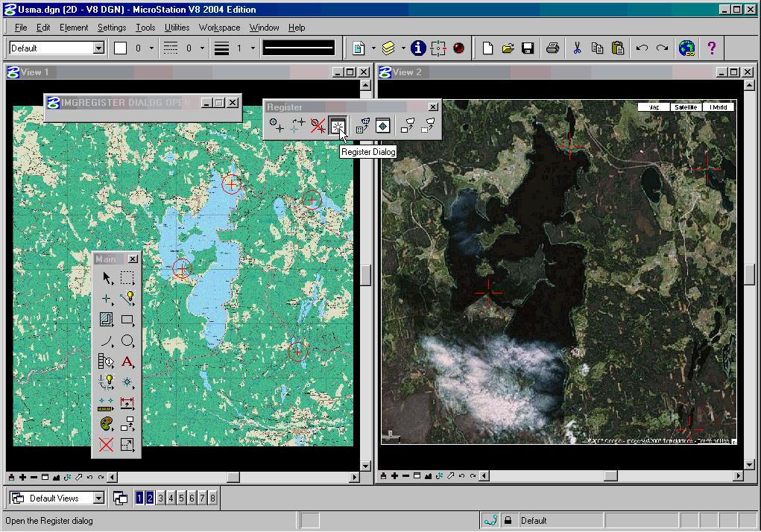Select the Place Block rectangle tool in Main toolbox
761x532 pixels.
coord(127,320)
